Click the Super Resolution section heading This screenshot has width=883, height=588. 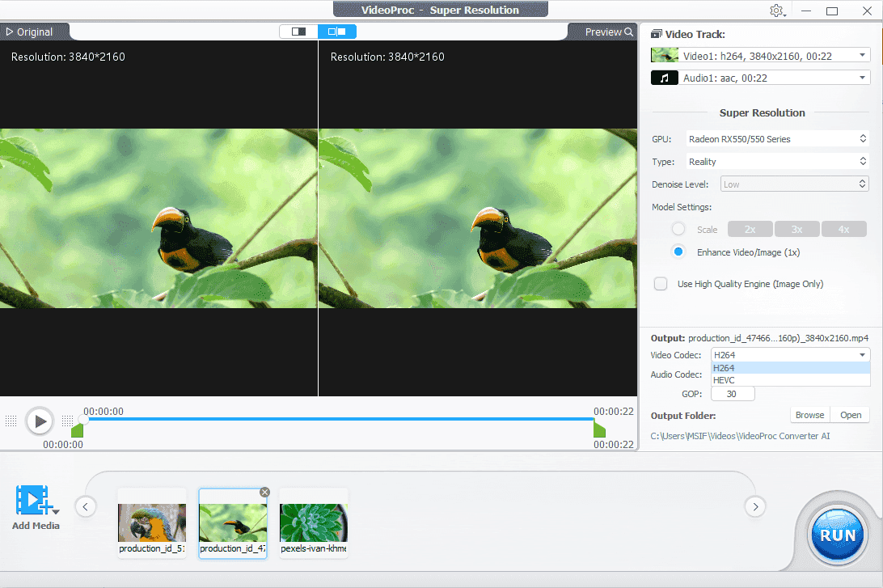[x=762, y=112]
